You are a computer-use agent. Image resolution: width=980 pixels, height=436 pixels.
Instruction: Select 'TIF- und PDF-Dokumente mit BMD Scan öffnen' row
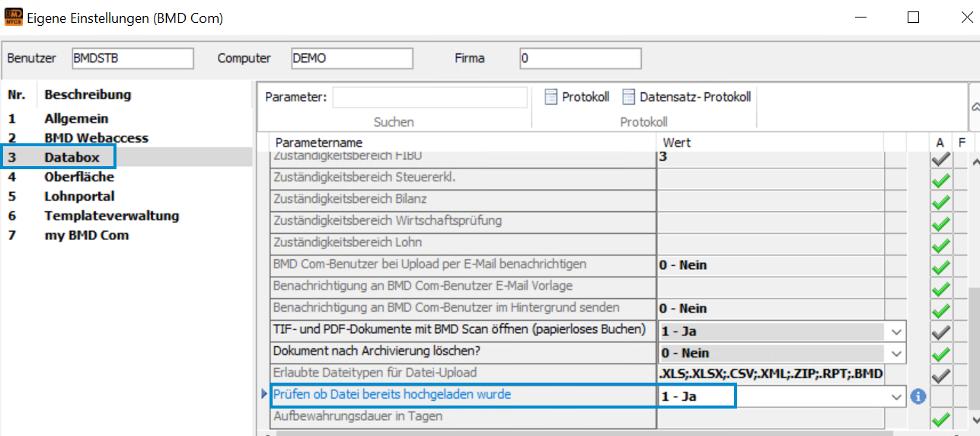pos(464,331)
